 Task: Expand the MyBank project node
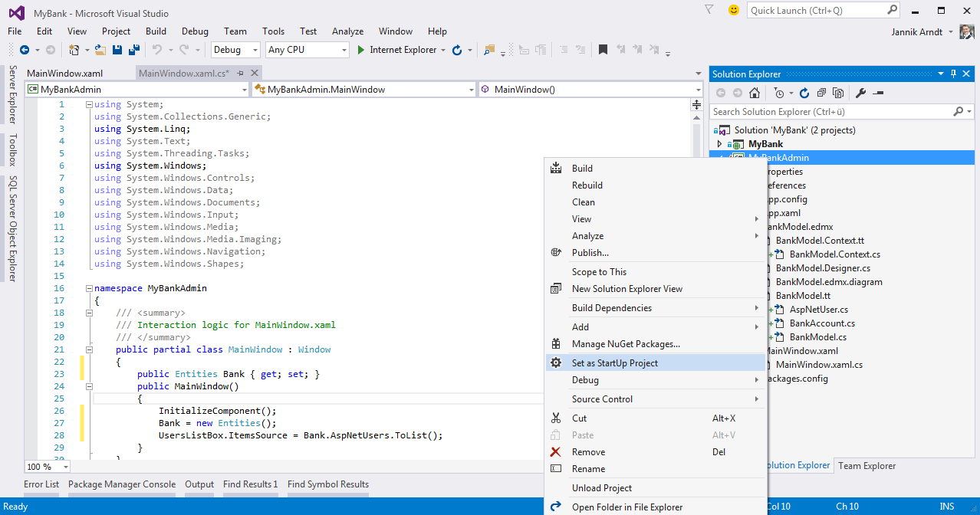(x=719, y=144)
